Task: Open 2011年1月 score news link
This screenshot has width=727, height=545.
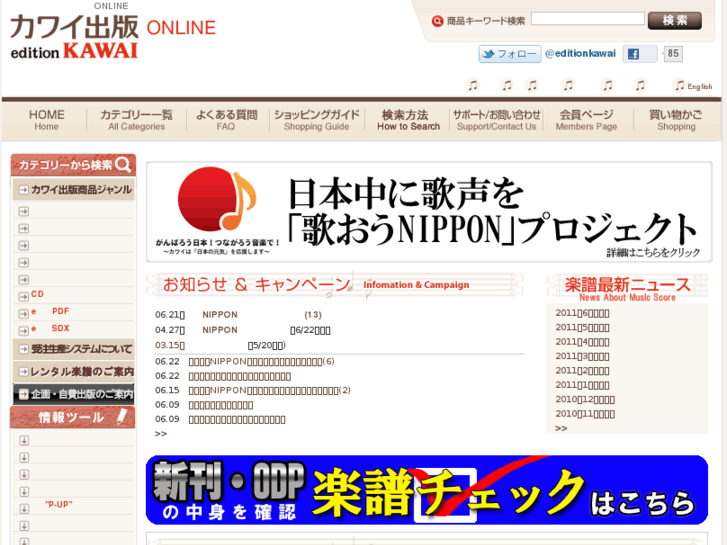Action: click(582, 385)
